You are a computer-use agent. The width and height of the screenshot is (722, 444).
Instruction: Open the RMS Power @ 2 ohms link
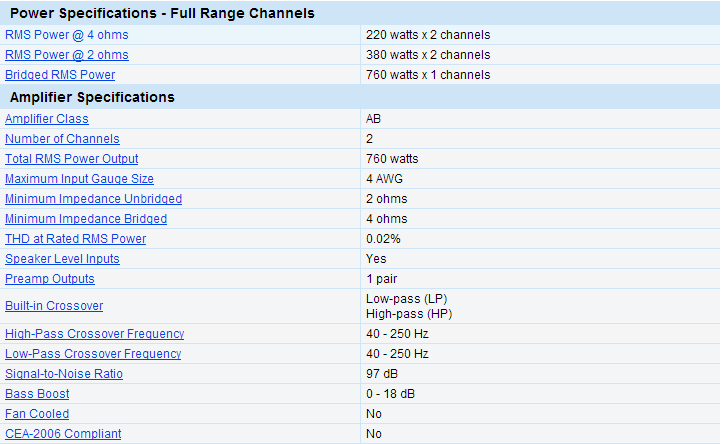coord(66,55)
